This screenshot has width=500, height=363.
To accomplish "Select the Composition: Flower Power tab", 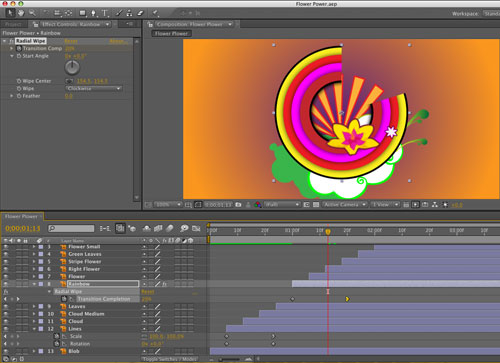I will [190, 24].
